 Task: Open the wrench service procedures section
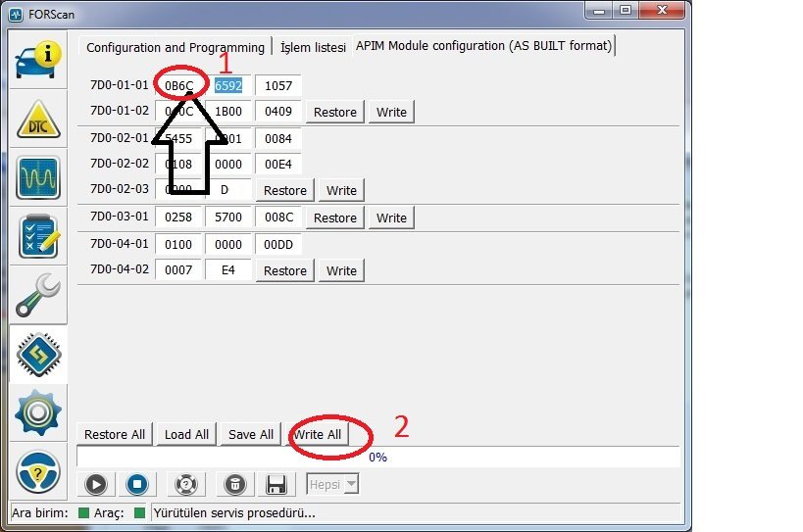[38, 295]
